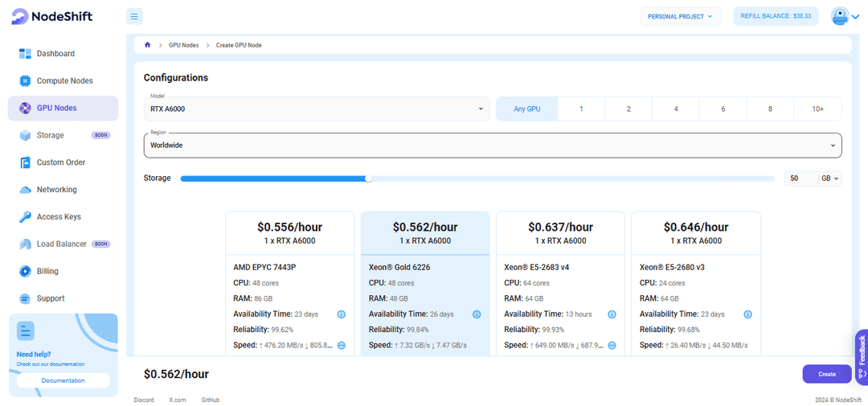The width and height of the screenshot is (868, 406).
Task: Click the Networking cloud icon
Action: pyautogui.click(x=25, y=190)
